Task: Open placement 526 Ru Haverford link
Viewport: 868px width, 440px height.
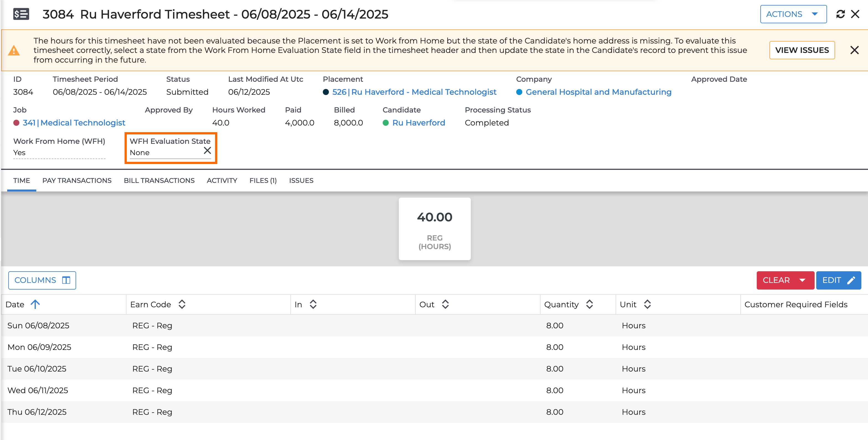Action: pyautogui.click(x=414, y=92)
